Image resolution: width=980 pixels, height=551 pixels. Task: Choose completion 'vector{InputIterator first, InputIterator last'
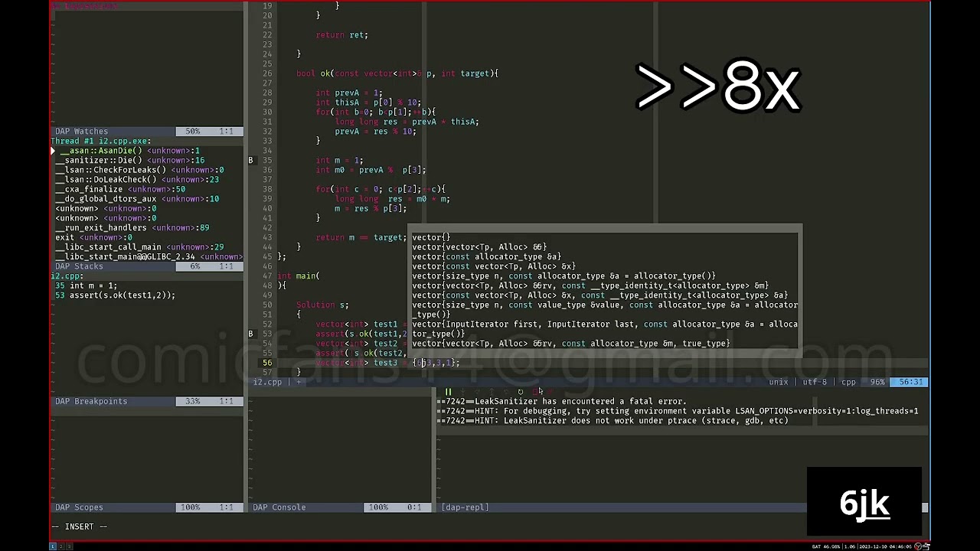coord(605,329)
